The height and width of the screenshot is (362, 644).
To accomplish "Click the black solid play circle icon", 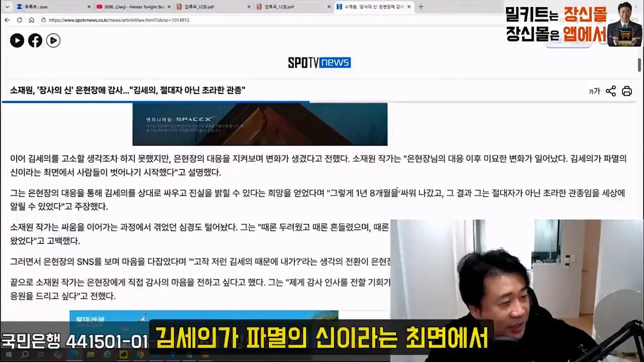I will pyautogui.click(x=17, y=41).
